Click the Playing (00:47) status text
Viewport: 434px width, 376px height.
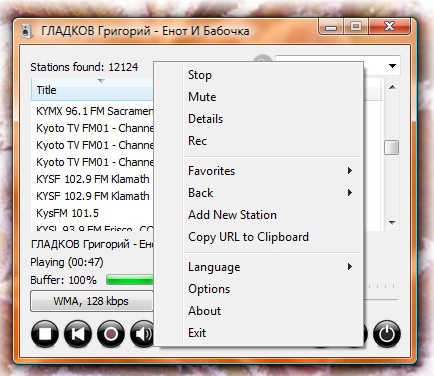point(67,262)
